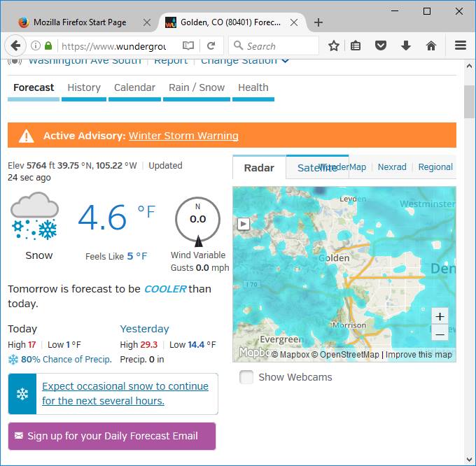
Task: Open the Pocket save icon
Action: (380, 46)
